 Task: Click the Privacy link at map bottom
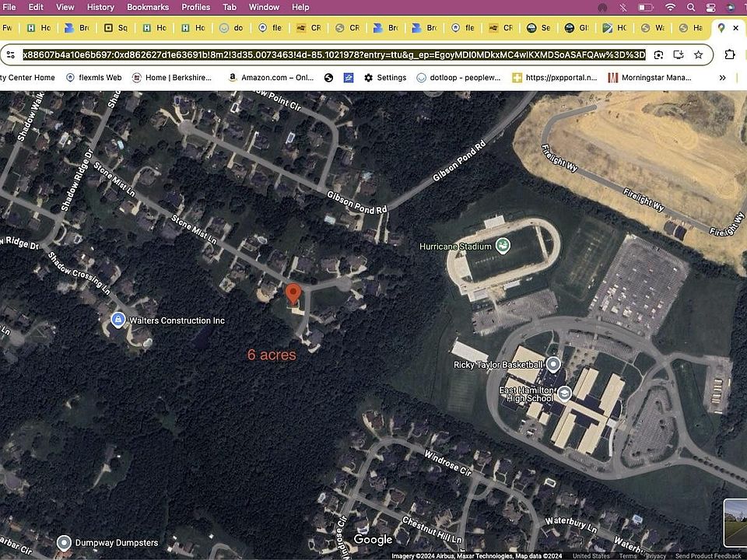(657, 556)
